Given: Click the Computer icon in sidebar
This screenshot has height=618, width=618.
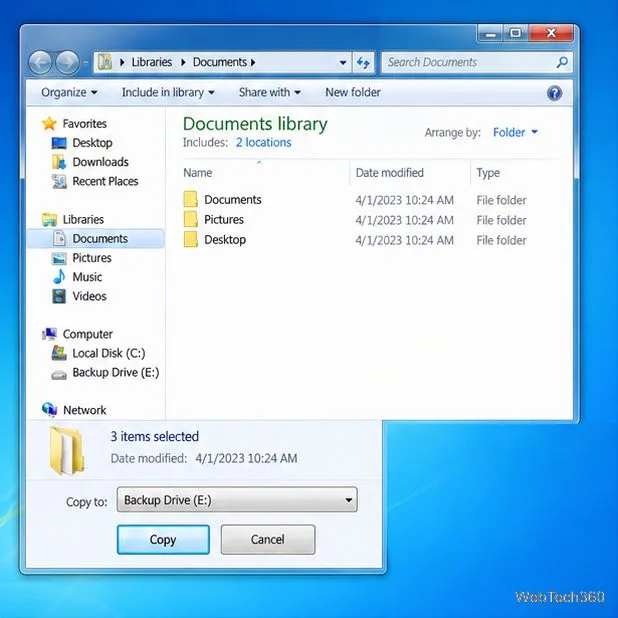Looking at the screenshot, I should tap(49, 334).
